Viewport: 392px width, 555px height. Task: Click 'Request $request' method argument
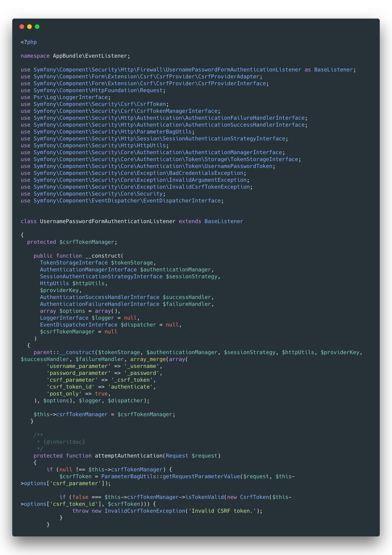pyautogui.click(x=192, y=456)
